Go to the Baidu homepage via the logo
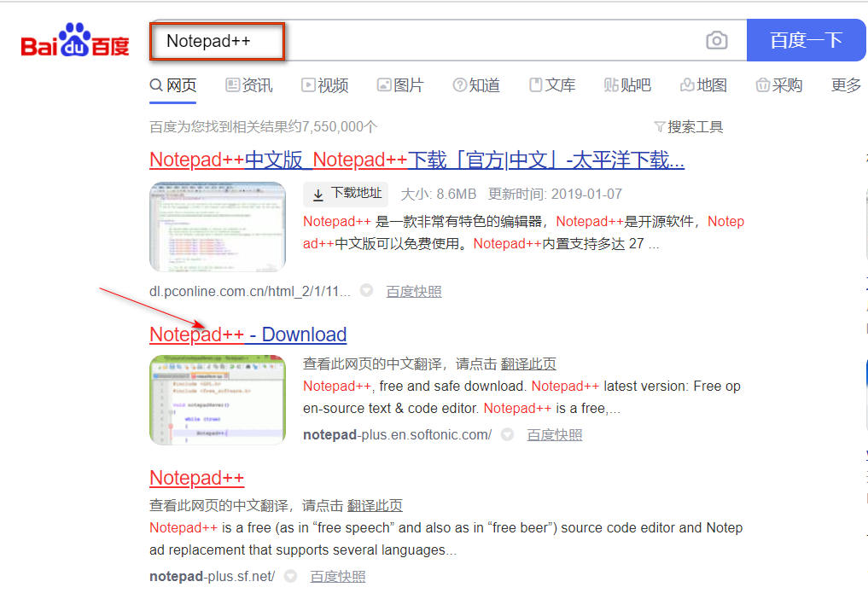Image resolution: width=868 pixels, height=599 pixels. [x=75, y=40]
